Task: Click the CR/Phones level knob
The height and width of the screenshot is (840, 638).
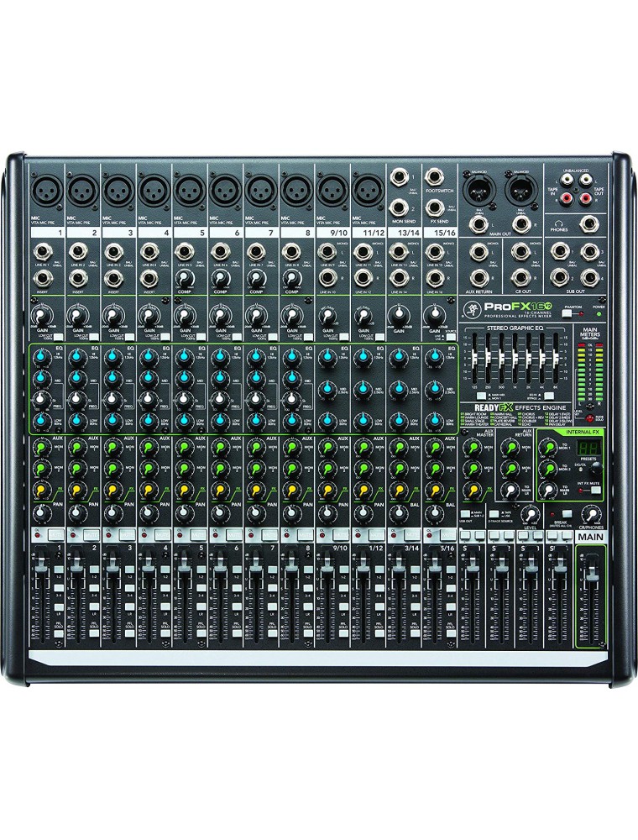Action: pyautogui.click(x=591, y=516)
